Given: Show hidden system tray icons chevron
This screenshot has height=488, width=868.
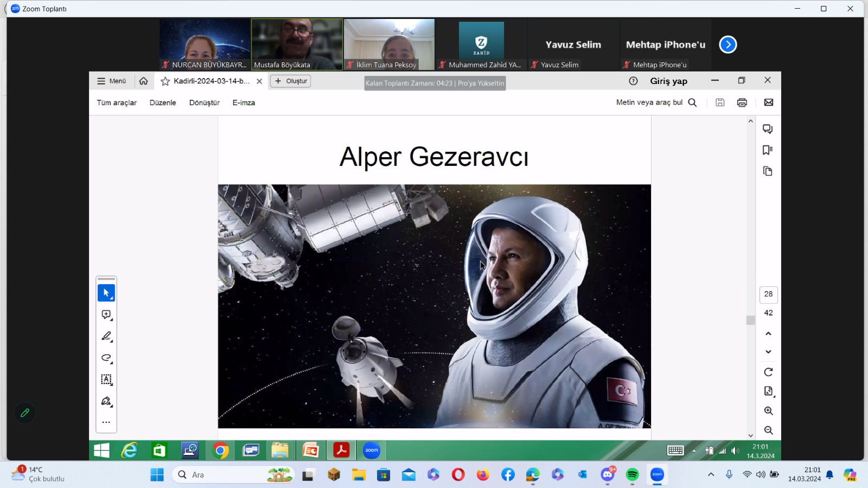Looking at the screenshot, I should pyautogui.click(x=711, y=474).
